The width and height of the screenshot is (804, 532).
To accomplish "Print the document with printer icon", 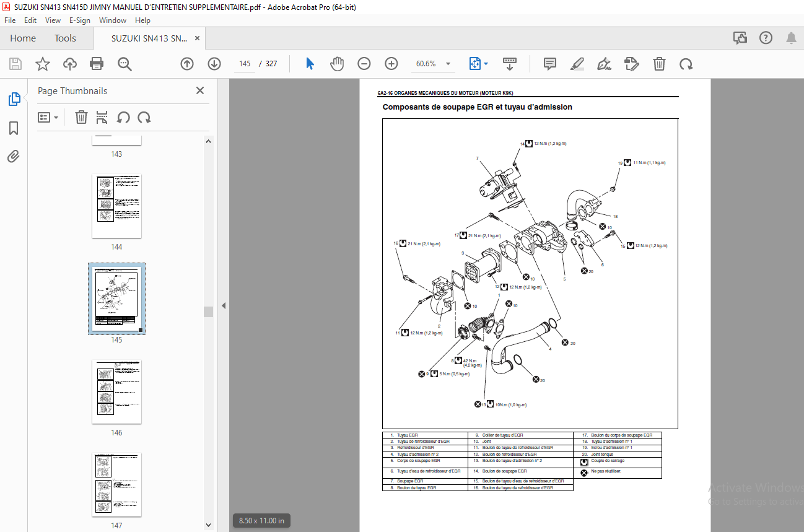I will coord(97,64).
